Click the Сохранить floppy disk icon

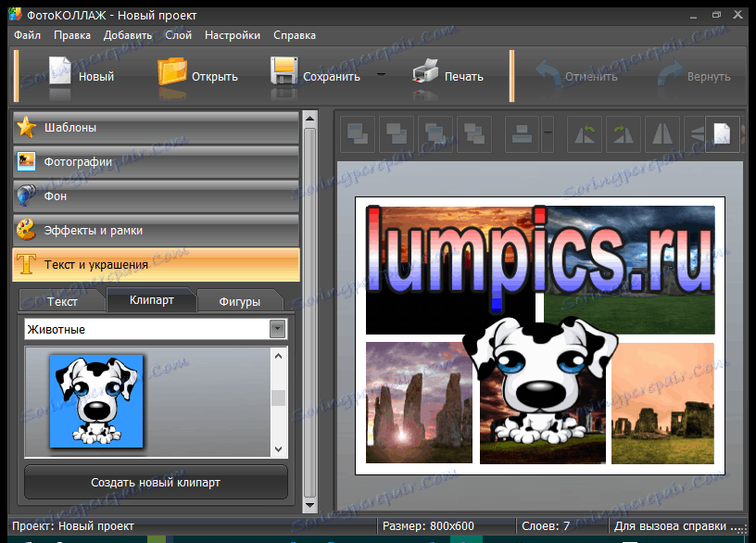click(284, 71)
